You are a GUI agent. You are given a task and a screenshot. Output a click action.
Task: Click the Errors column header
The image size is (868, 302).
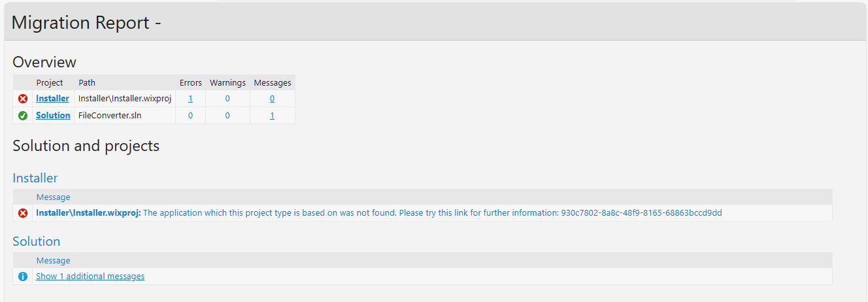point(191,83)
